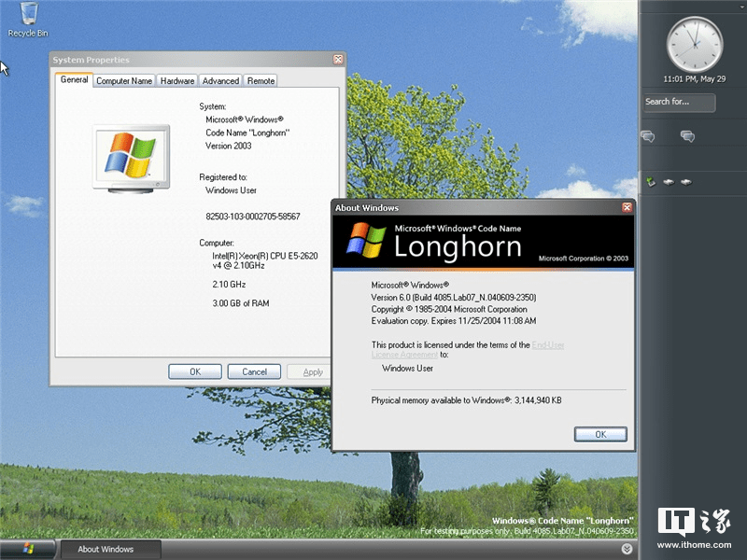
Task: Select the Advanced tab
Action: 220,80
